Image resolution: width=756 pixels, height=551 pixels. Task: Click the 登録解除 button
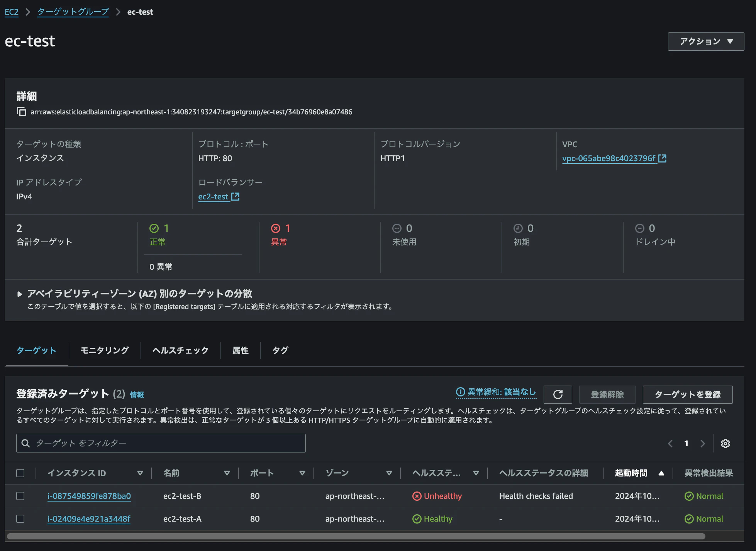pyautogui.click(x=607, y=395)
